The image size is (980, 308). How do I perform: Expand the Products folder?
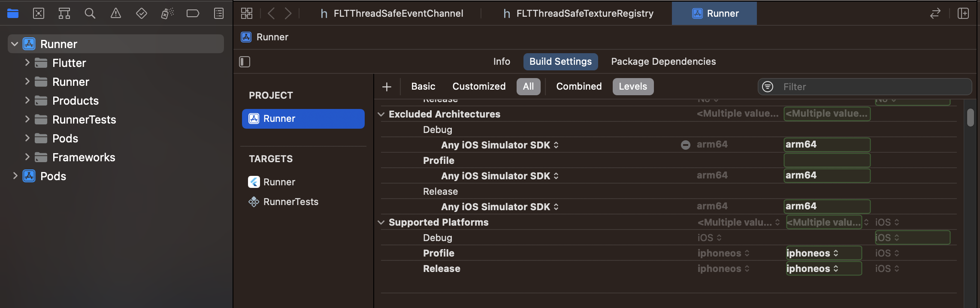(x=27, y=100)
